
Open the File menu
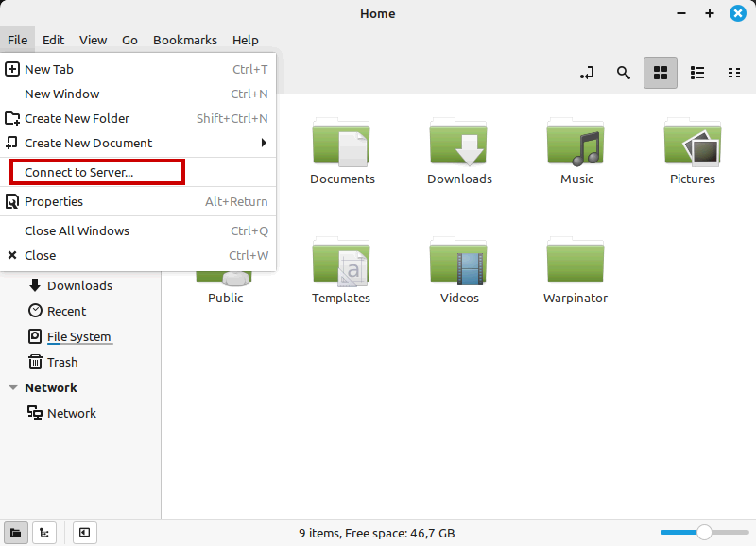point(17,40)
